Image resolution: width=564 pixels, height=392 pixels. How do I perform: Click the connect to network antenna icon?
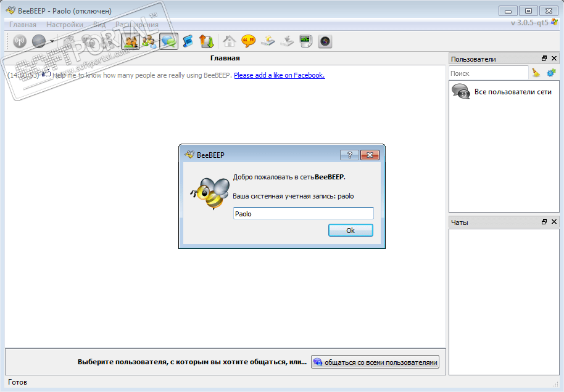coord(20,41)
